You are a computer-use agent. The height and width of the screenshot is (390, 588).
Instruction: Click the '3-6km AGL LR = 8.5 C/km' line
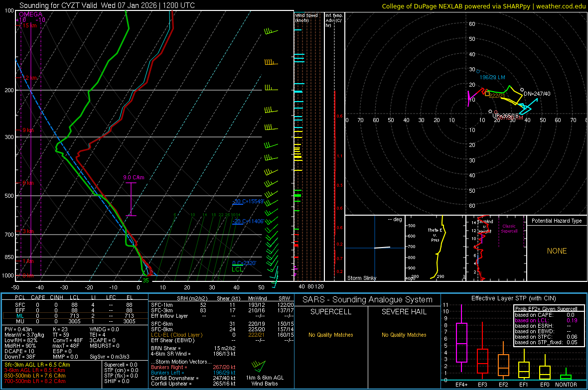click(x=34, y=370)
